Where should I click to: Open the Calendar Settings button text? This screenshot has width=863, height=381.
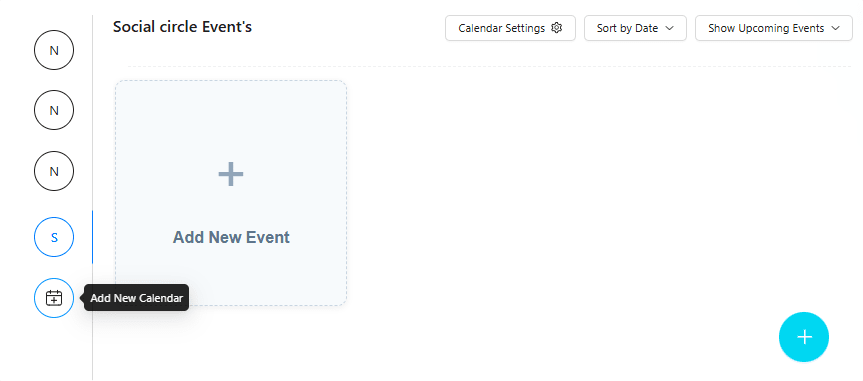point(501,28)
